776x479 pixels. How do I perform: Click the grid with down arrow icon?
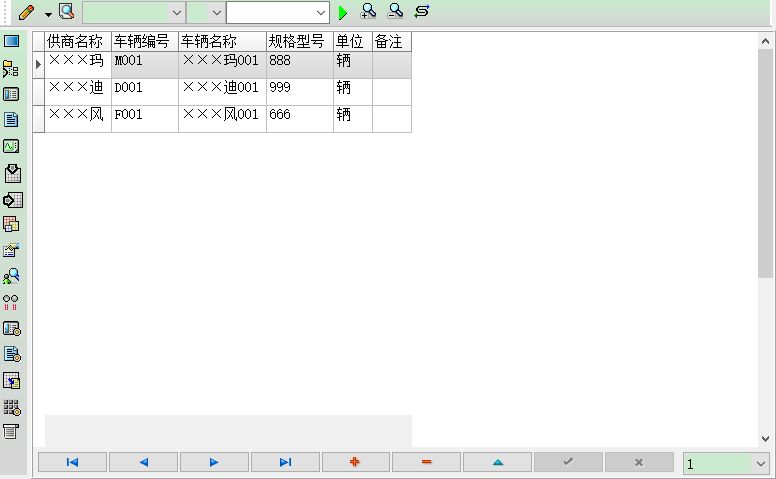(x=12, y=173)
